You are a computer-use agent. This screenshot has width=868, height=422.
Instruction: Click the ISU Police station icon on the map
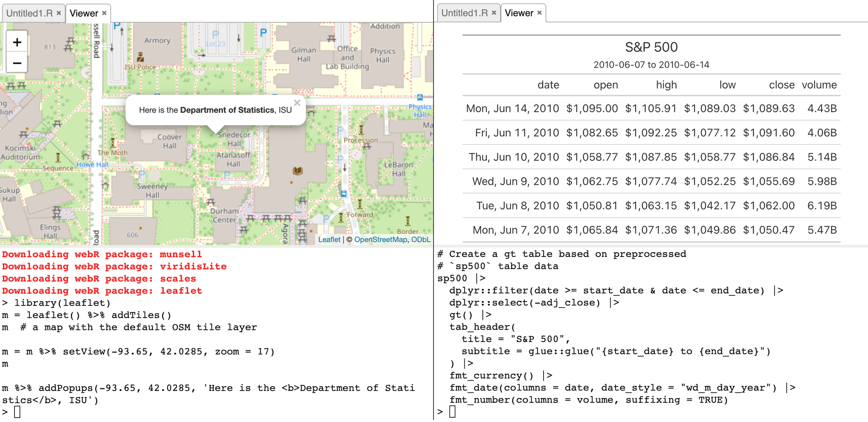(140, 57)
